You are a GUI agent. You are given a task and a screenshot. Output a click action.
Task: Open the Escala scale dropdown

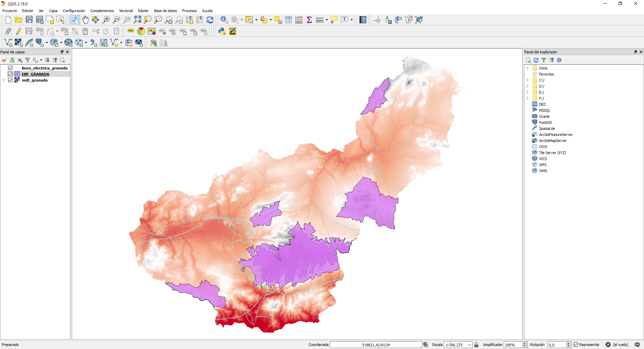point(470,345)
